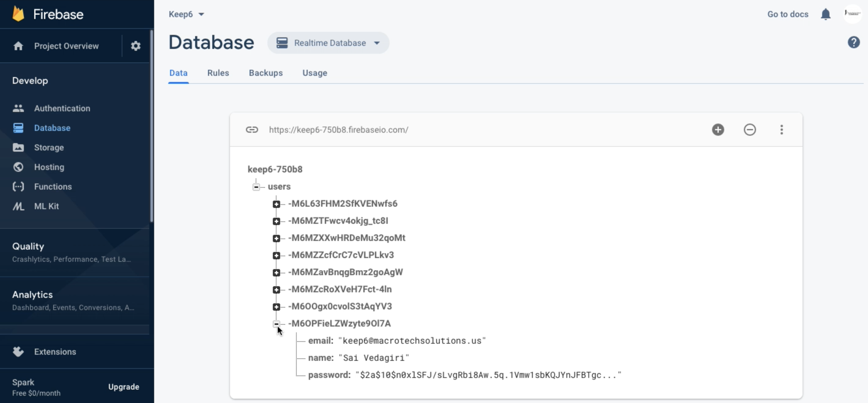The width and height of the screenshot is (868, 403).
Task: Click the Upgrade plan button
Action: pyautogui.click(x=123, y=387)
